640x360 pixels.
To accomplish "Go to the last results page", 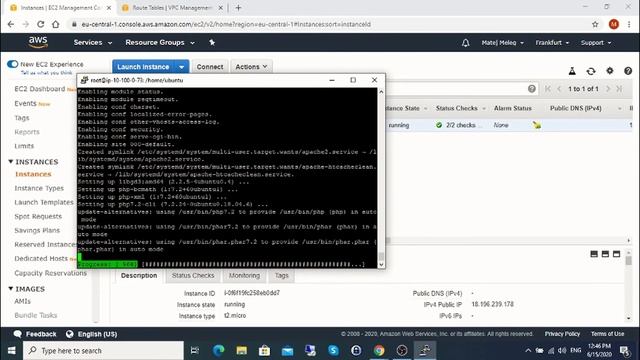I will [x=619, y=89].
